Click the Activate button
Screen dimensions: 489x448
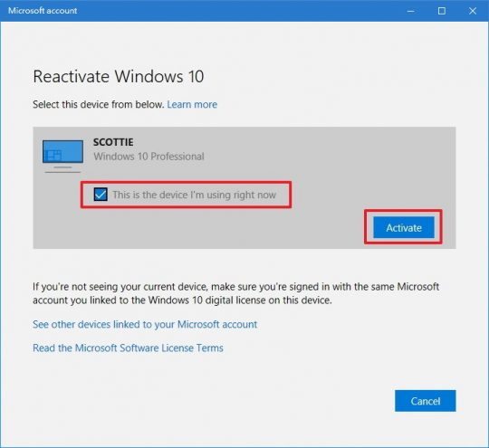[x=404, y=227]
